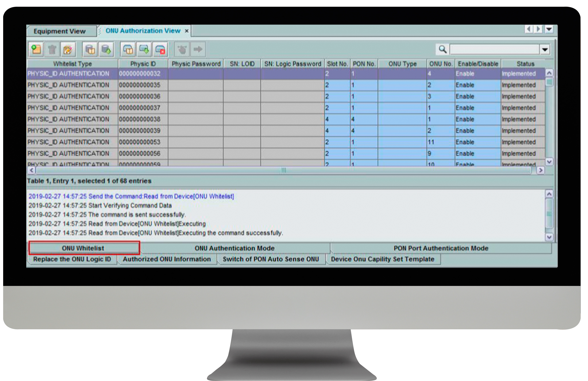Open the ONU Whitelist tab

click(84, 248)
